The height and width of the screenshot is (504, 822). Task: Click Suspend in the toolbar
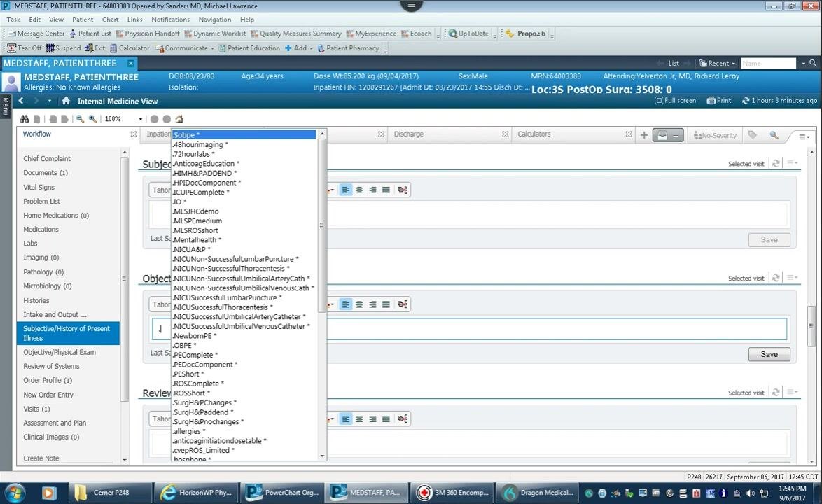63,48
